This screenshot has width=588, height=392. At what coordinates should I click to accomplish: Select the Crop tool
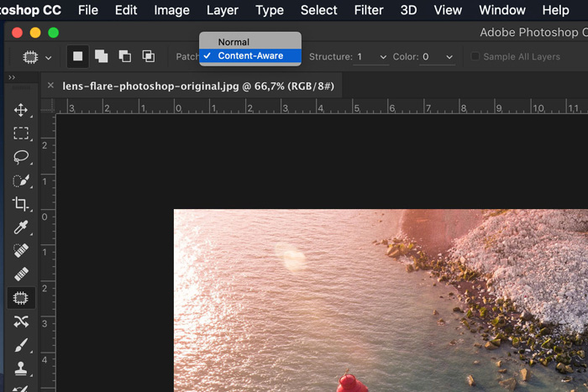(x=21, y=204)
